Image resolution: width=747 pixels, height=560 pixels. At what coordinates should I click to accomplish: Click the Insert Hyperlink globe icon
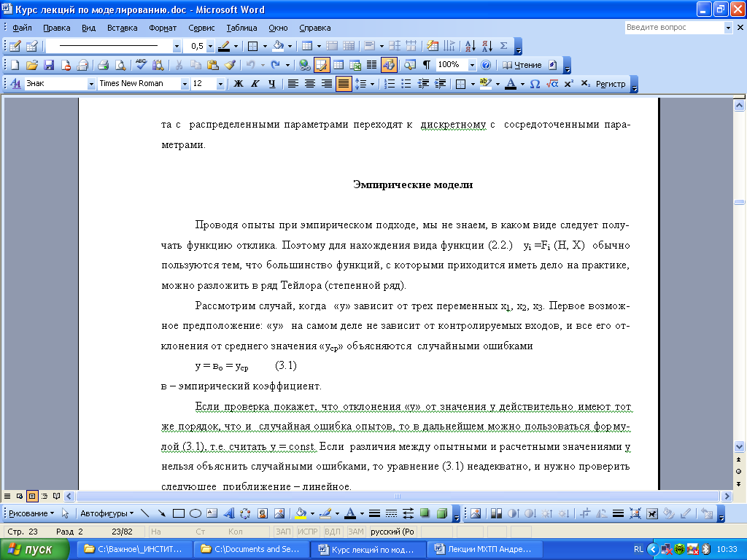tap(304, 65)
